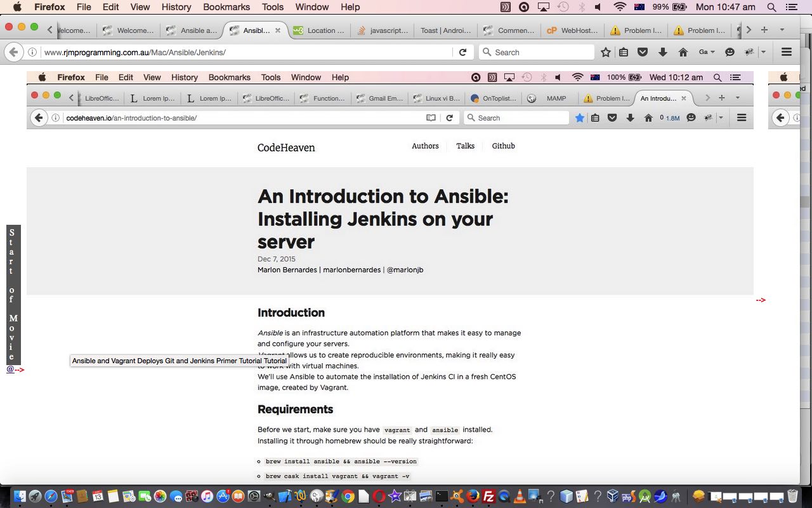Click the smiley face toolbar icon
The height and width of the screenshot is (508, 812).
click(730, 52)
